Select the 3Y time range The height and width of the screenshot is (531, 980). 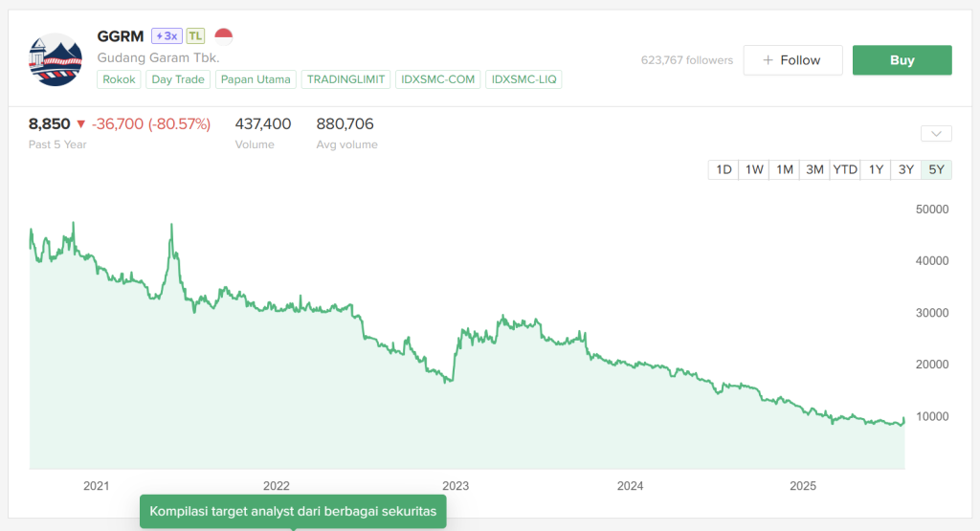coord(905,170)
